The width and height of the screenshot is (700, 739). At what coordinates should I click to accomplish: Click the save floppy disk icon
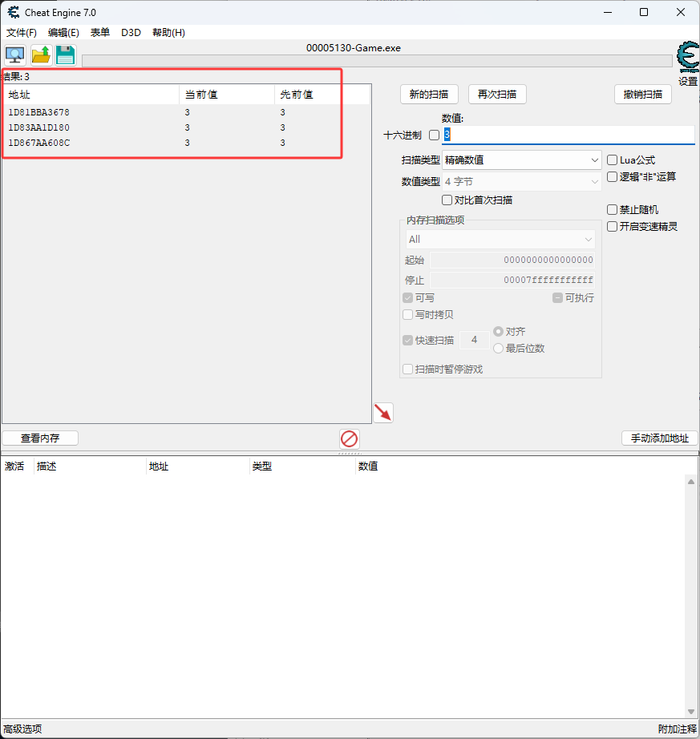66,55
